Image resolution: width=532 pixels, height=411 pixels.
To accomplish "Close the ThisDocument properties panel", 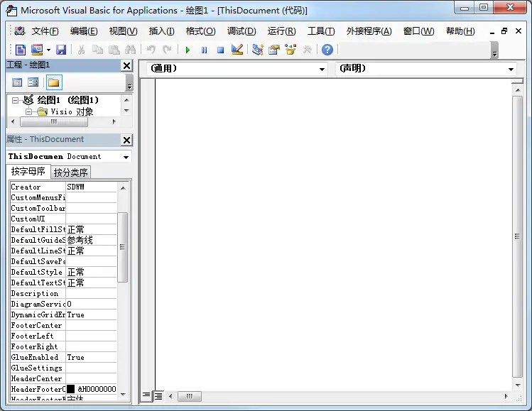I will point(127,140).
